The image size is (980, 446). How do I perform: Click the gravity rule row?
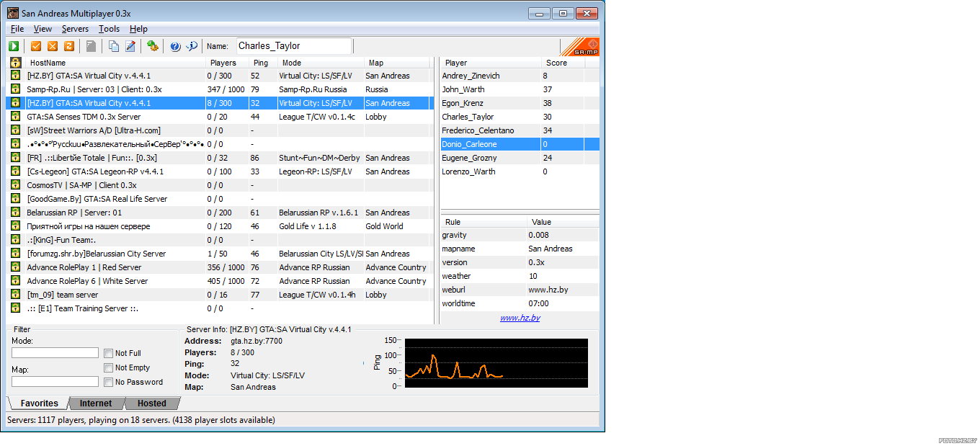[520, 235]
